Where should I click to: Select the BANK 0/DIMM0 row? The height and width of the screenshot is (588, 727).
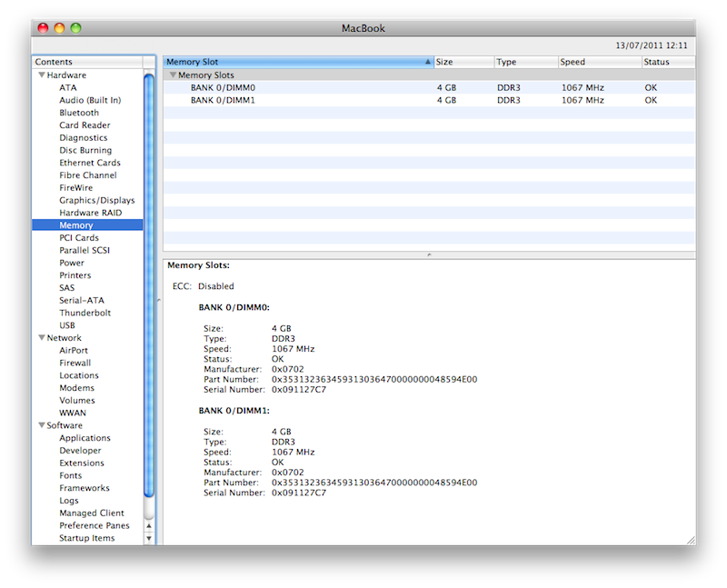[429, 87]
